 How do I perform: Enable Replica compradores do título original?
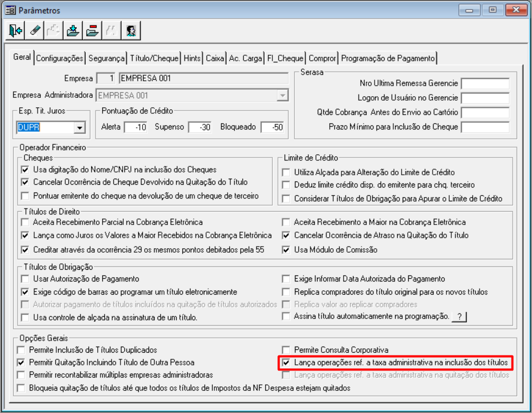pyautogui.click(x=286, y=292)
